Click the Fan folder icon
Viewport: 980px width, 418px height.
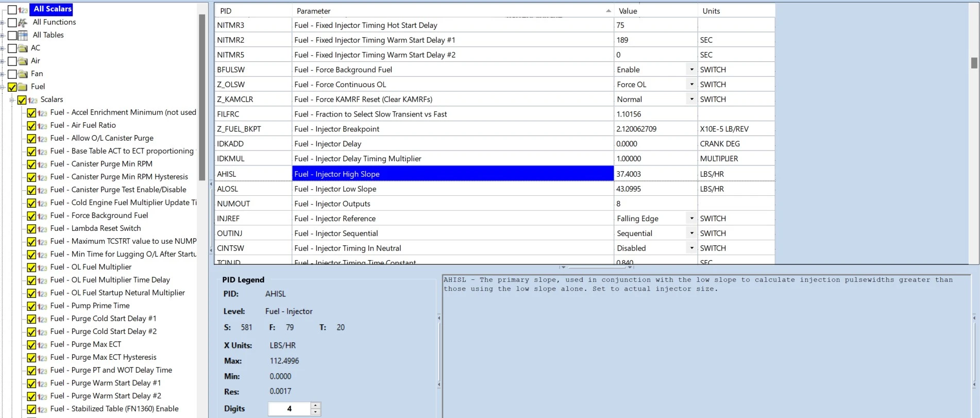click(x=23, y=74)
